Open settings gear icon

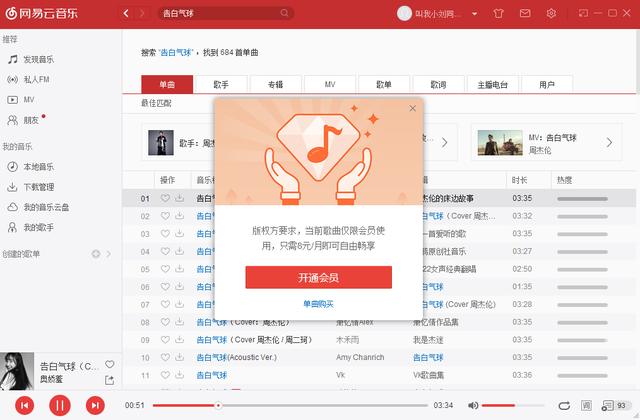[x=551, y=13]
